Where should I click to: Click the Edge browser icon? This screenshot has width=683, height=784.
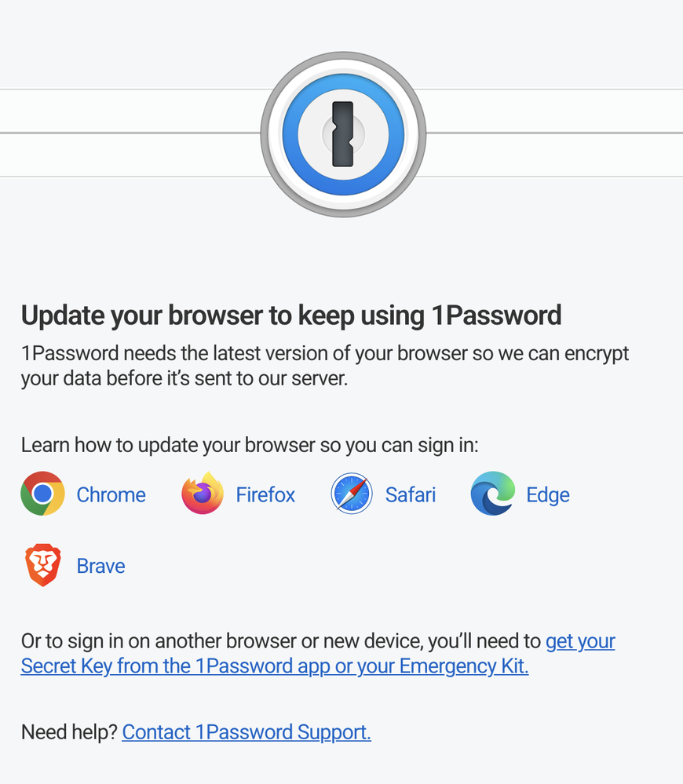point(493,494)
